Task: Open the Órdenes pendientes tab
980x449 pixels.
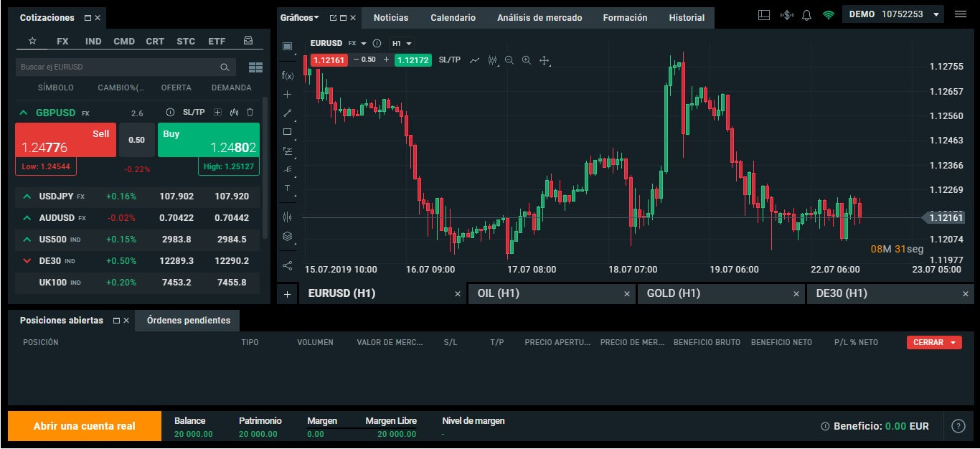Action: coord(187,321)
